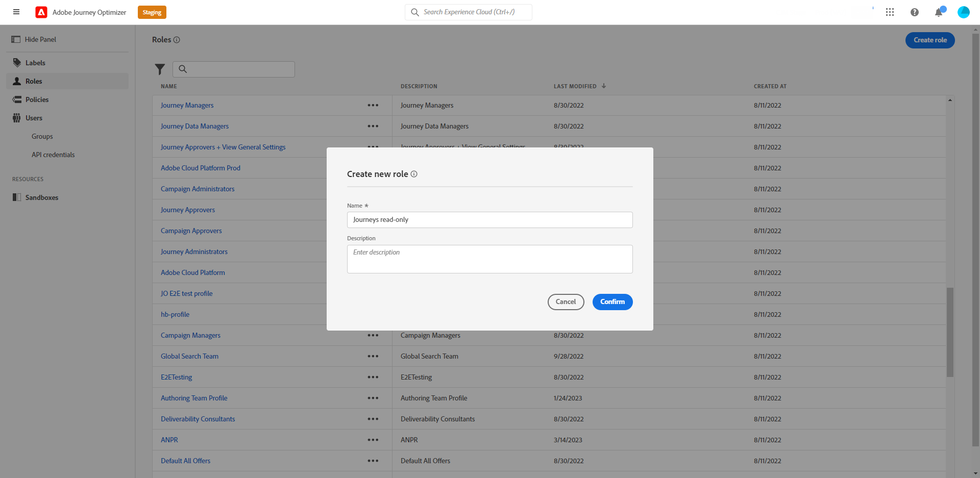Click the Adobe logo icon

41,12
